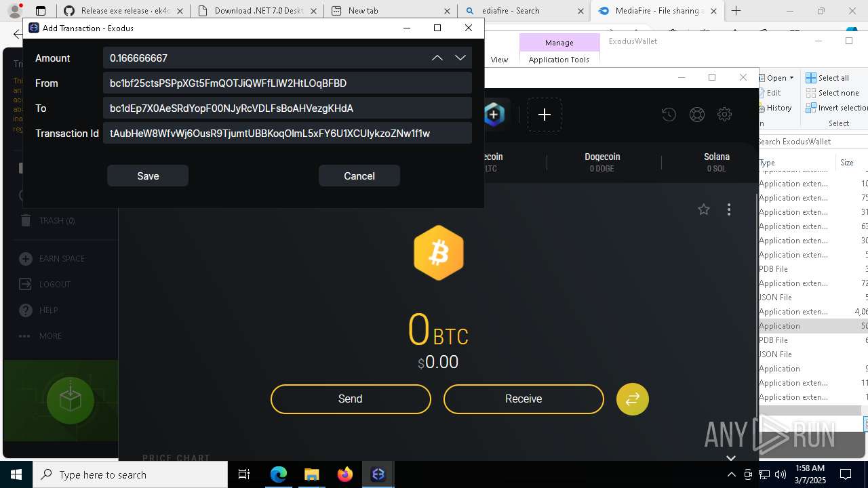This screenshot has height=488, width=868.
Task: Click the Search ExodusWallet box
Action: click(x=812, y=142)
